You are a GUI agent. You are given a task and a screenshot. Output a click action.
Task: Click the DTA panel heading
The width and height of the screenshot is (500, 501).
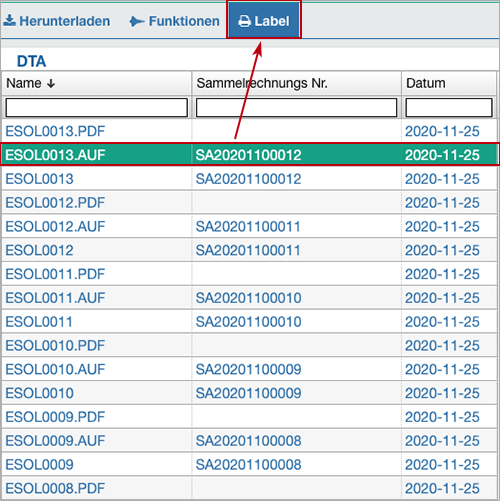pyautogui.click(x=31, y=61)
